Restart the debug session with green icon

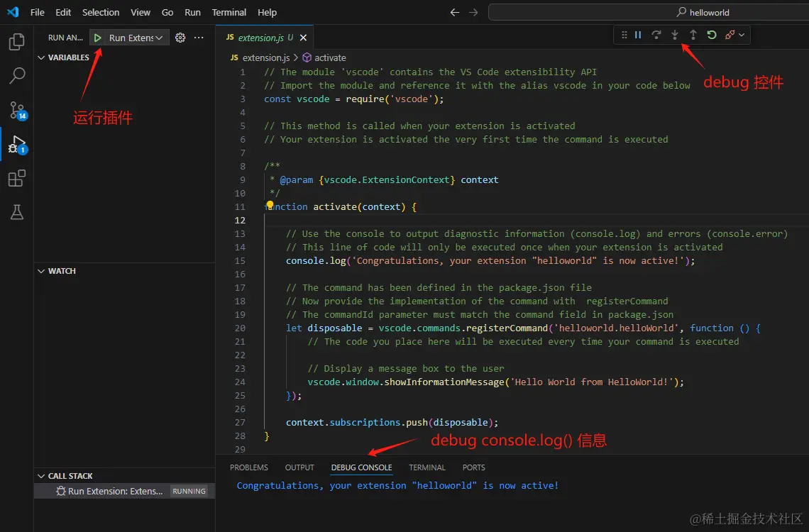tap(712, 35)
